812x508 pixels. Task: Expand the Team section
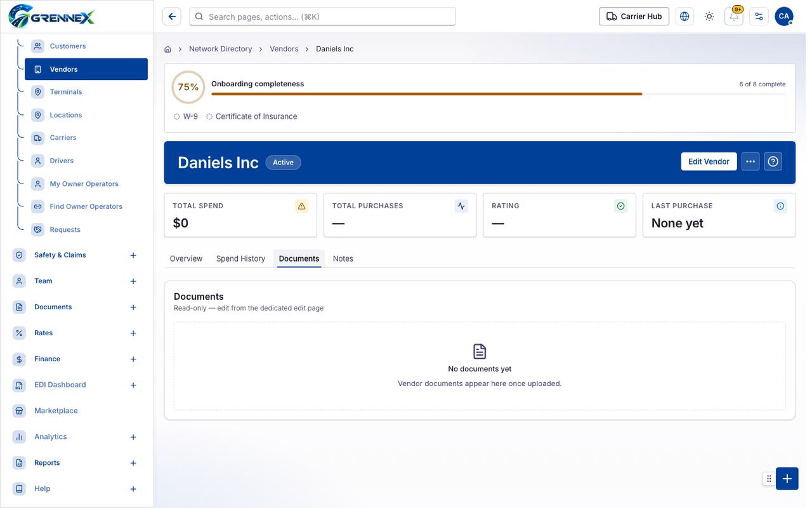[133, 281]
